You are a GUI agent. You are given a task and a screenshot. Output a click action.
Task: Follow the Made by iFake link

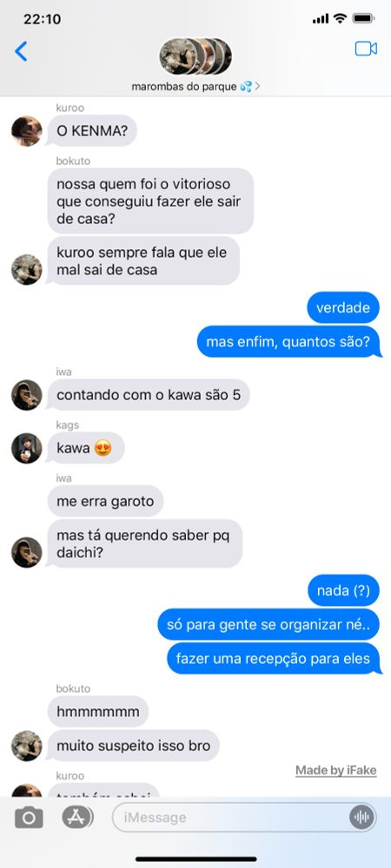pyautogui.click(x=335, y=770)
